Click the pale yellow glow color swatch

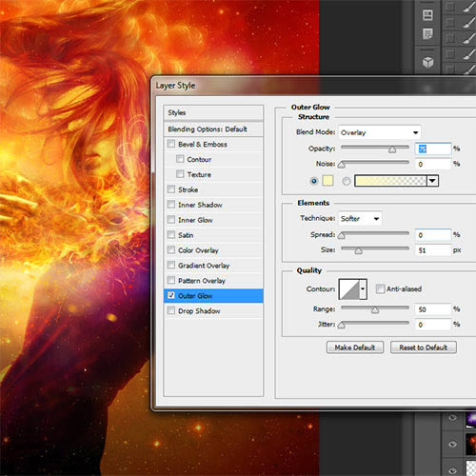pos(327,181)
